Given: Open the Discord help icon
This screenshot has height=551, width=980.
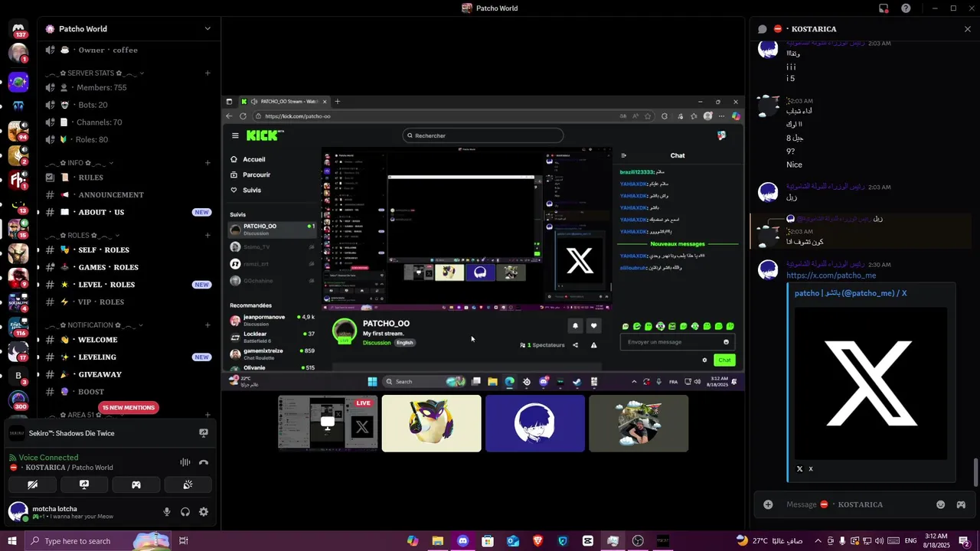Looking at the screenshot, I should [906, 8].
